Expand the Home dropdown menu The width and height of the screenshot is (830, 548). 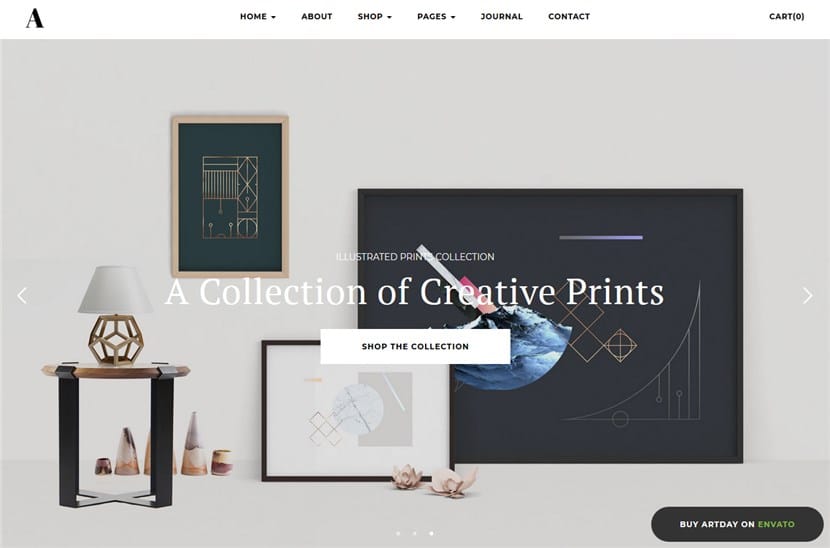coord(258,16)
